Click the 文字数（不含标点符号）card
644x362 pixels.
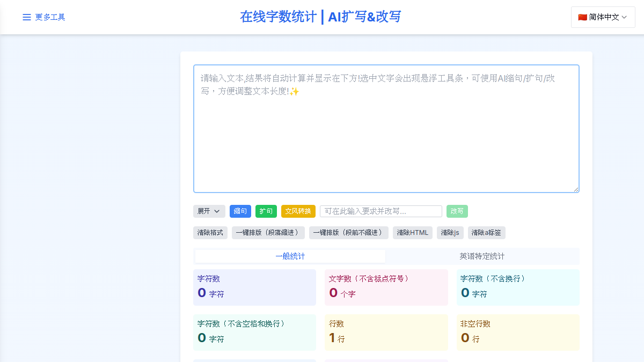[386, 287]
